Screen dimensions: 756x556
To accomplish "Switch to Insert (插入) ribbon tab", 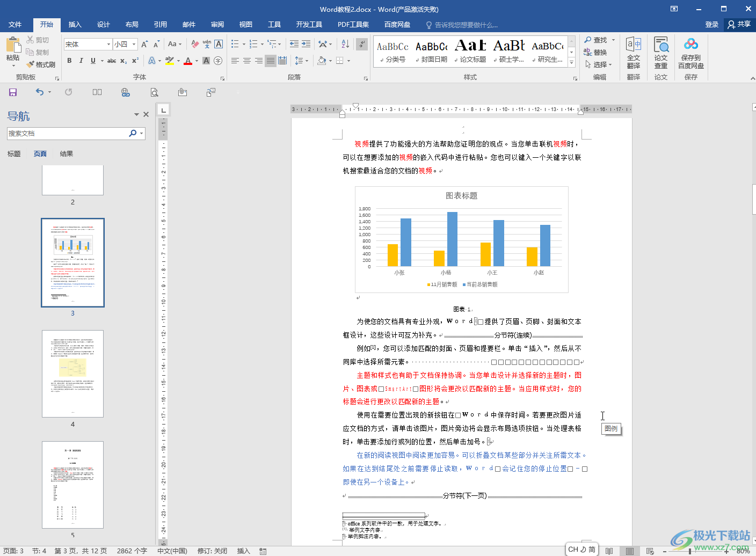I will click(x=75, y=24).
